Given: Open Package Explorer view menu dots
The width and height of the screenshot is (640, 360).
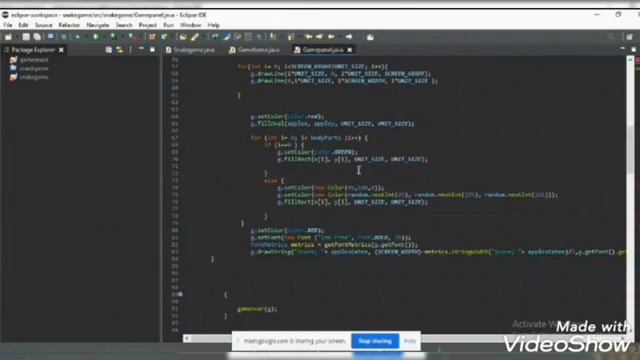Looking at the screenshot, I should 131,50.
